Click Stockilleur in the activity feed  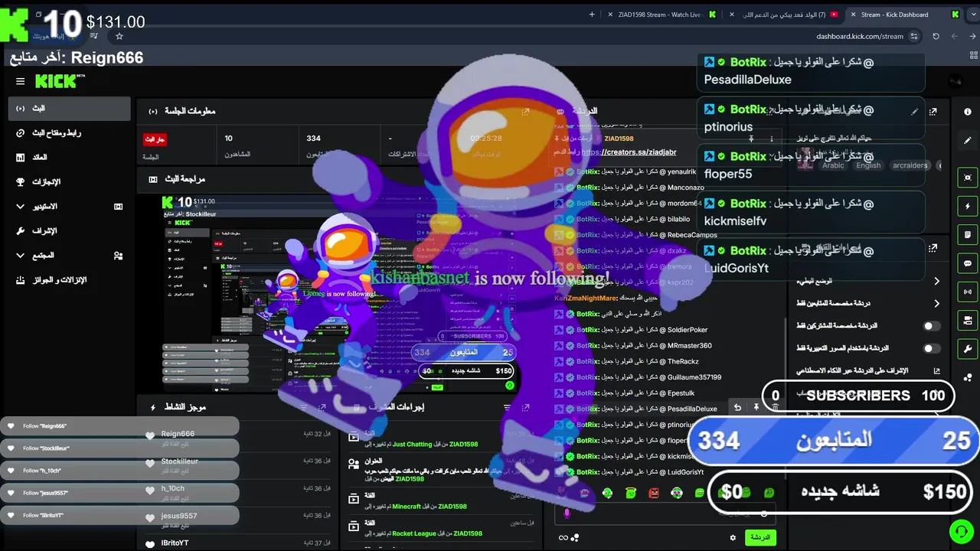point(179,461)
